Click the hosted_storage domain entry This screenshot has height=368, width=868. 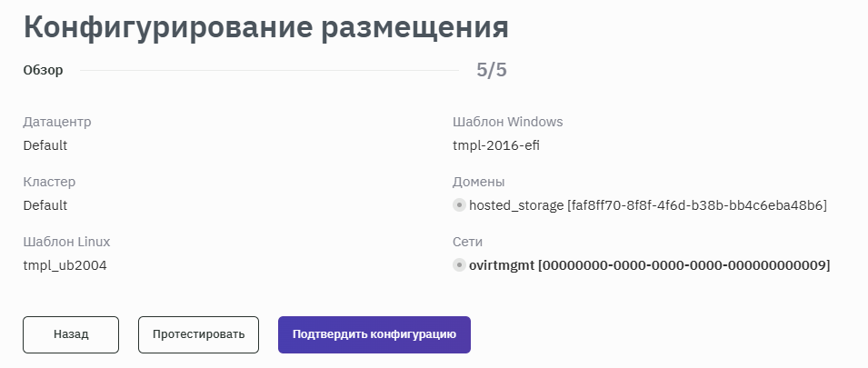coord(647,205)
